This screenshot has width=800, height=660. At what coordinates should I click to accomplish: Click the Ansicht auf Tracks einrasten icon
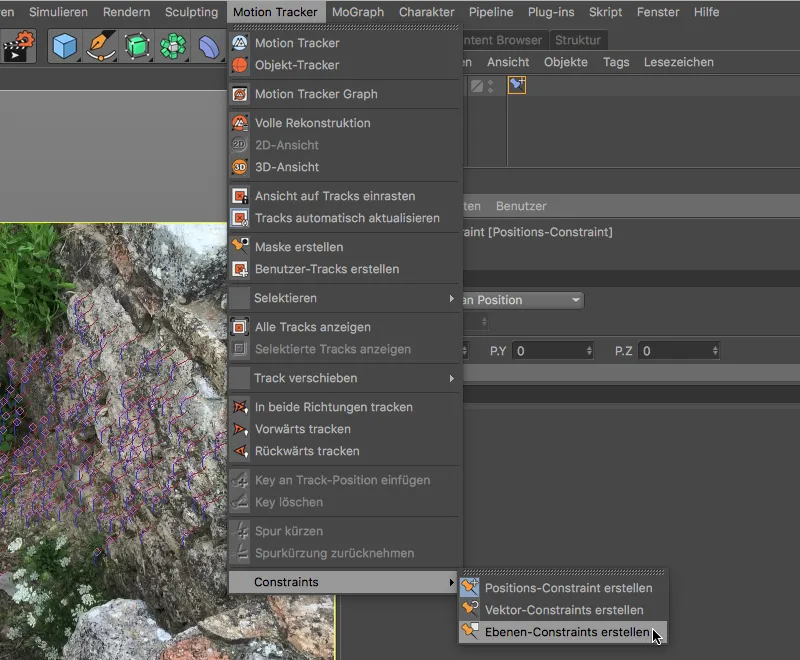tap(240, 196)
